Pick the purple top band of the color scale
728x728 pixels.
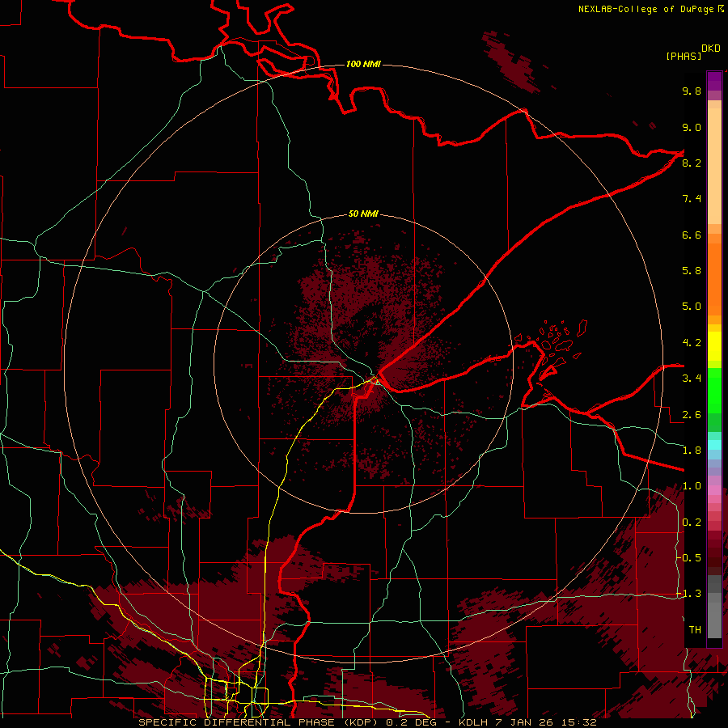coord(714,81)
